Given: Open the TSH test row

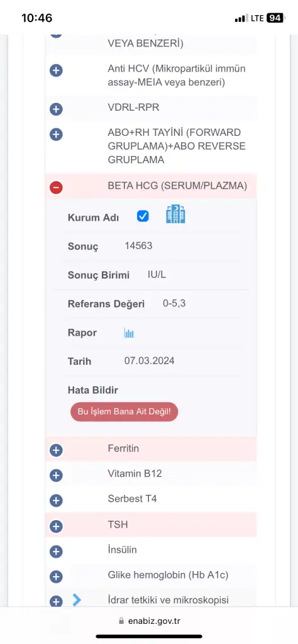Looking at the screenshot, I should [x=151, y=525].
